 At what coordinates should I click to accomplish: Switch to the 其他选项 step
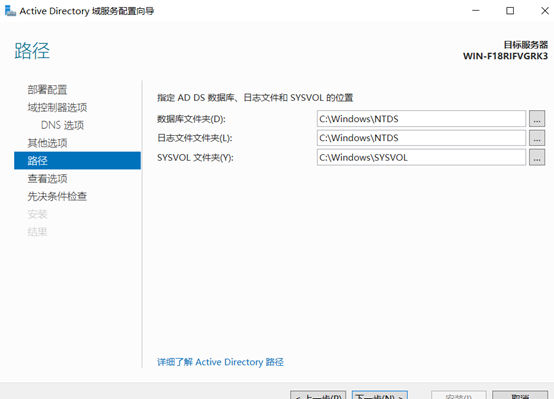47,143
